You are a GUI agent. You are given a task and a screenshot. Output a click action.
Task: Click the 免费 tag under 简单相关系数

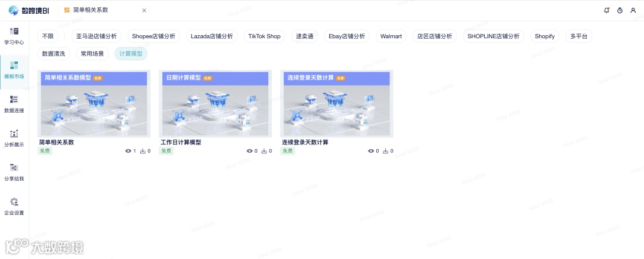[45, 151]
